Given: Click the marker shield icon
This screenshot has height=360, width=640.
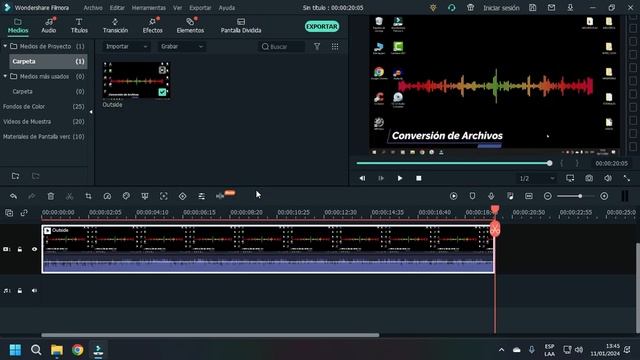Looking at the screenshot, I should tap(472, 196).
